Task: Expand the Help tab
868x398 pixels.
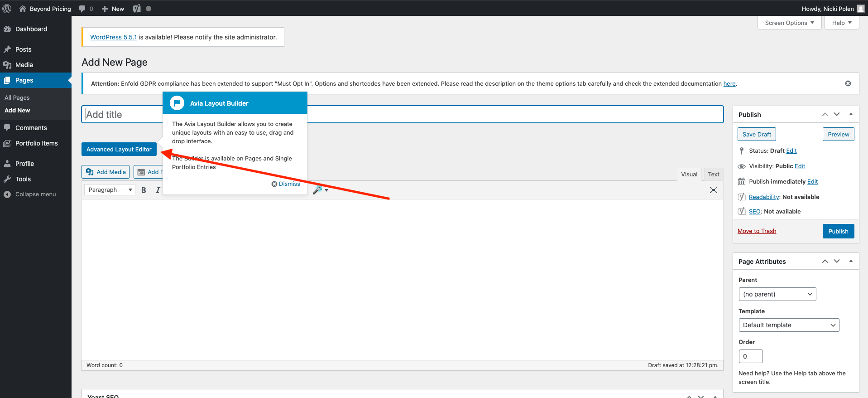Action: (842, 23)
